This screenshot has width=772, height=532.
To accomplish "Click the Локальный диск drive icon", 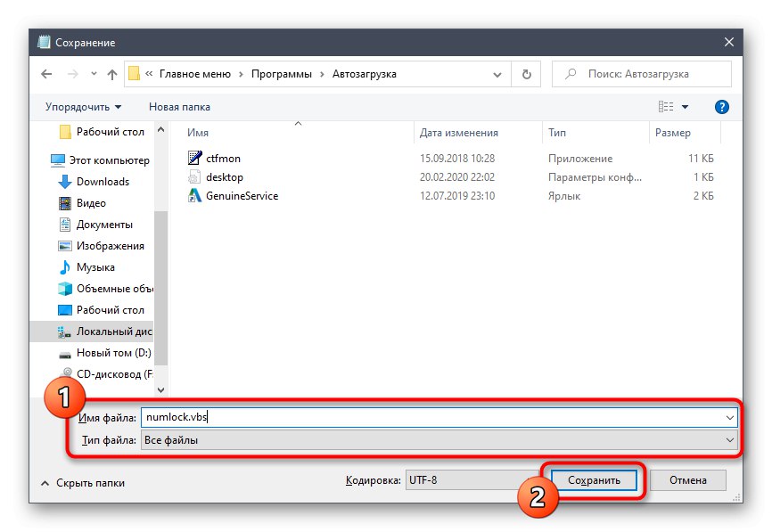I will pyautogui.click(x=64, y=332).
